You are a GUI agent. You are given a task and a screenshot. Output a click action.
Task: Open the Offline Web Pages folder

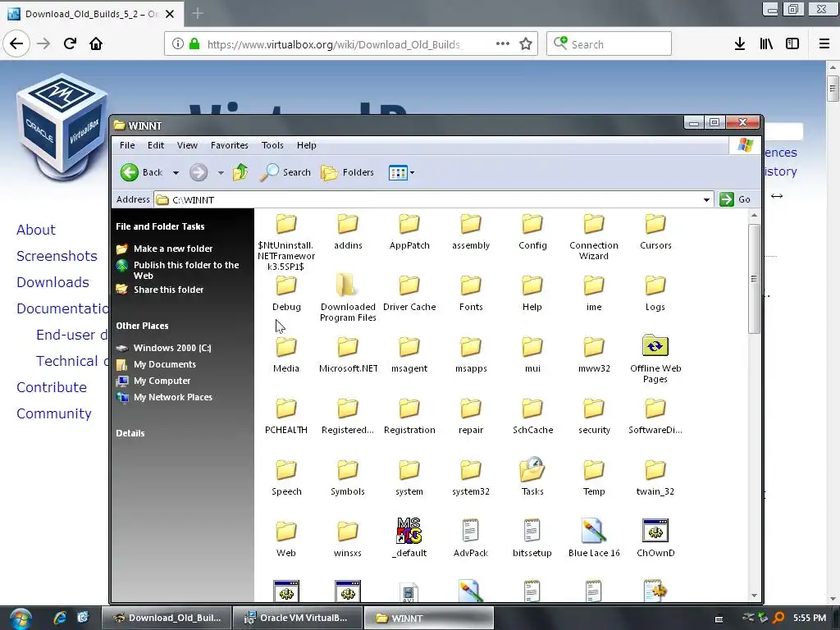coord(655,359)
